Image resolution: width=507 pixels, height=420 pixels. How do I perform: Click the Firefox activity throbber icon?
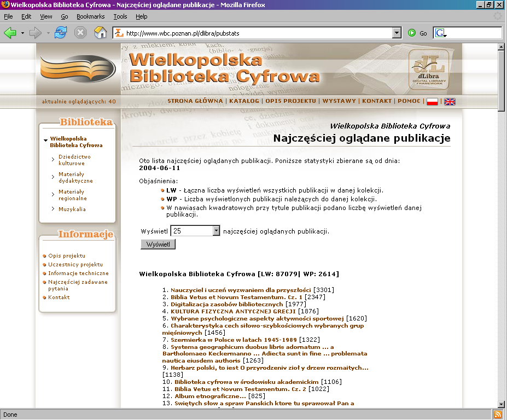pos(497,16)
